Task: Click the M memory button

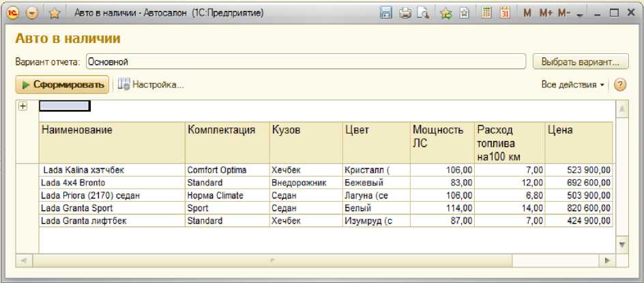Action: click(527, 13)
